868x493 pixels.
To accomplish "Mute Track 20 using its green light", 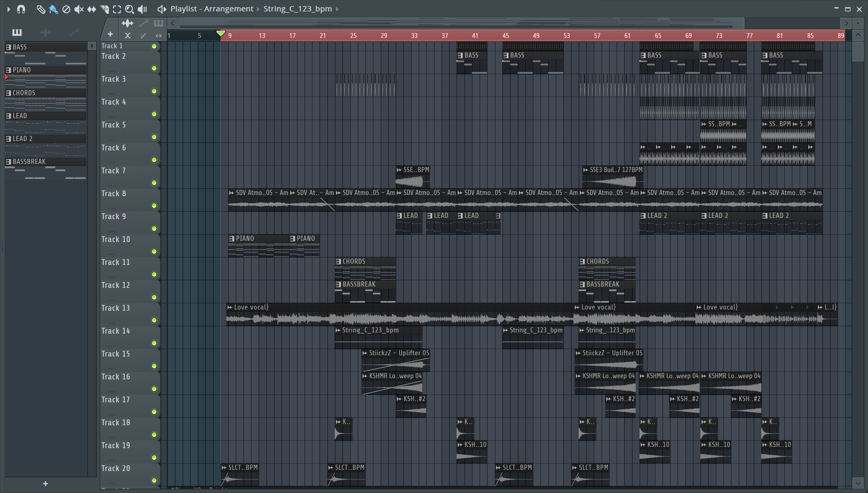I will point(154,480).
